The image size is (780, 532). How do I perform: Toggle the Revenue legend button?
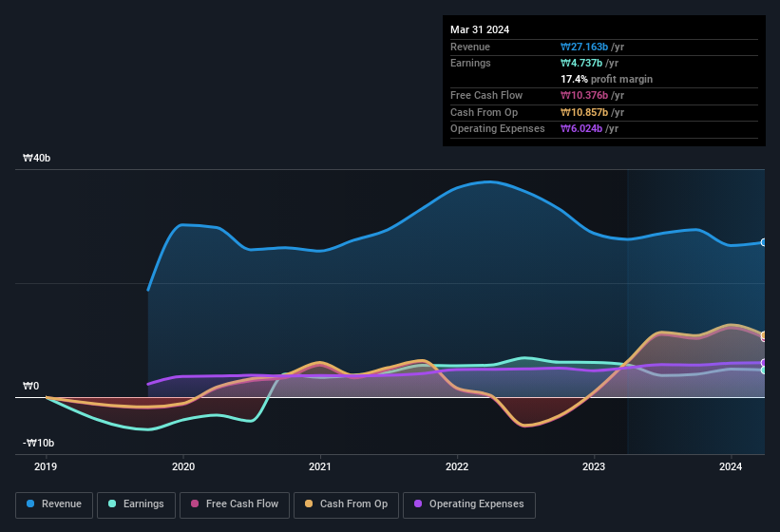(x=54, y=504)
